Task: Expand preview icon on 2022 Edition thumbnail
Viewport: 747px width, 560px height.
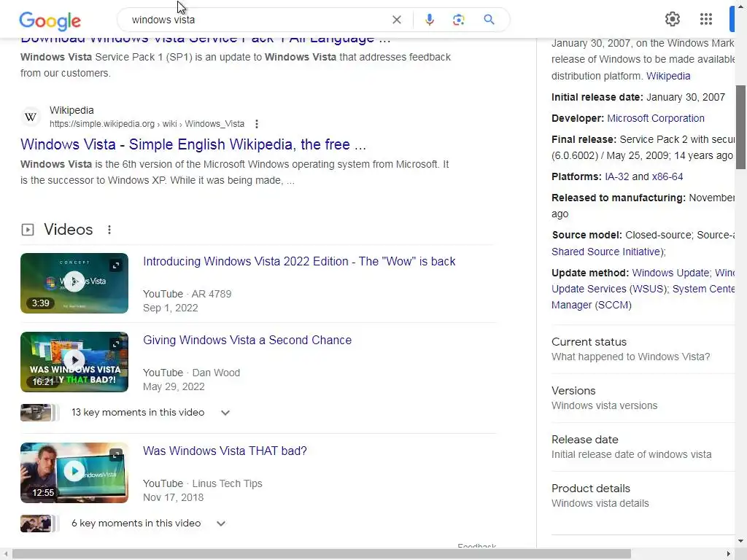Action: click(116, 265)
